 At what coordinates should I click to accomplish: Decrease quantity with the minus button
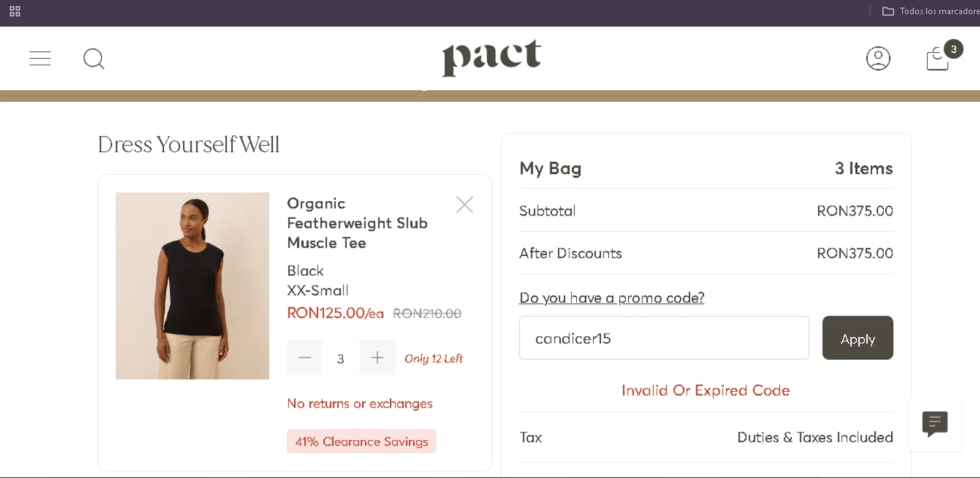coord(304,358)
